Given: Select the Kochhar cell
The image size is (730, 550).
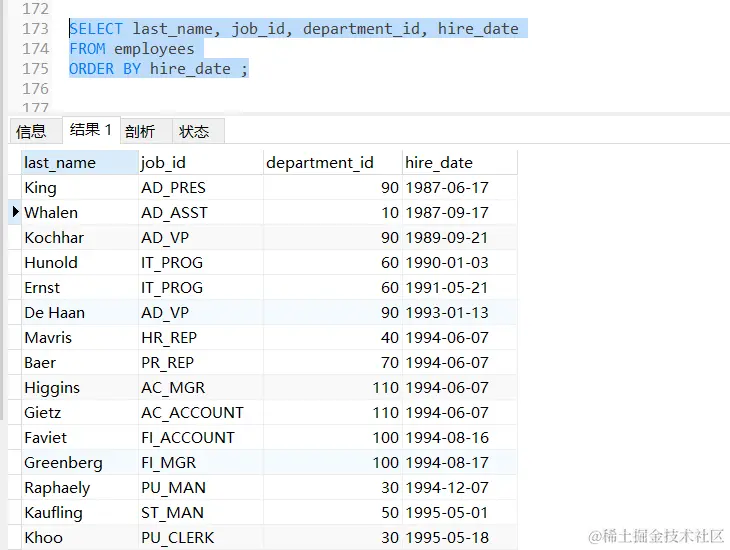Looking at the screenshot, I should click(x=80, y=238).
